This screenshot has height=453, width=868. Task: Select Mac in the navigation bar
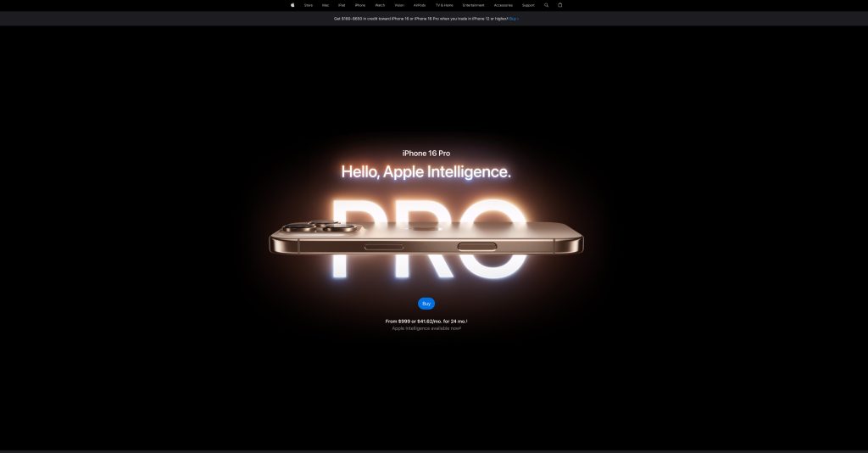(325, 5)
